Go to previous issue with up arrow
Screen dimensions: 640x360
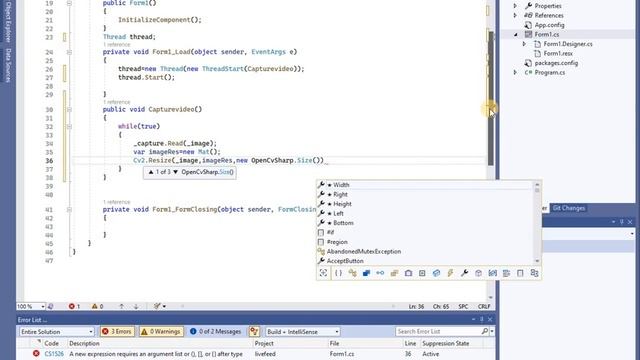pos(121,306)
